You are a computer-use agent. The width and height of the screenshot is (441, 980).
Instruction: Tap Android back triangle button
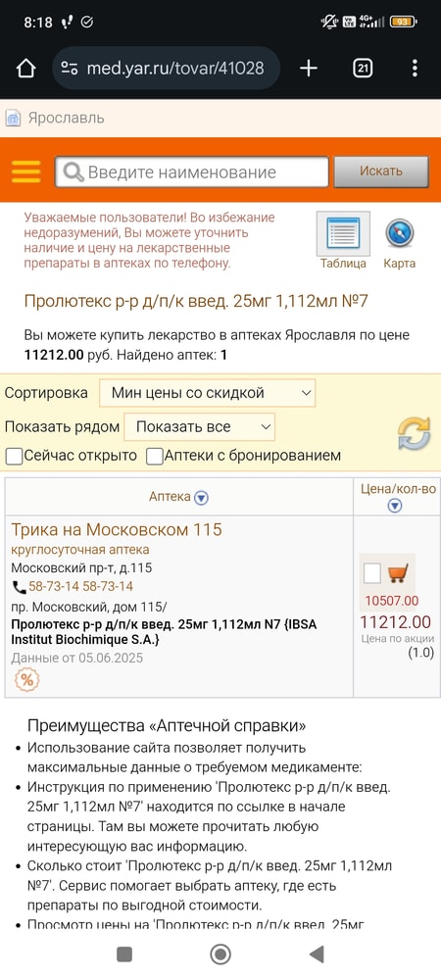[317, 955]
